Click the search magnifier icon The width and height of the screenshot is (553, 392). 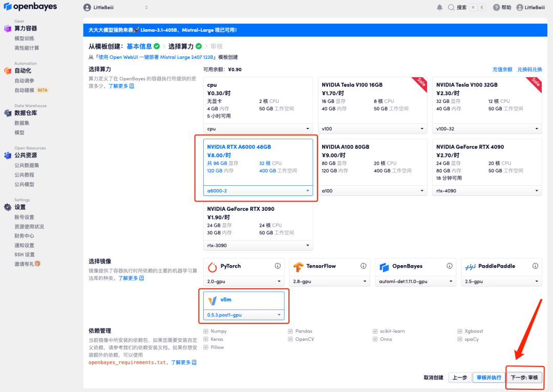tap(451, 7)
